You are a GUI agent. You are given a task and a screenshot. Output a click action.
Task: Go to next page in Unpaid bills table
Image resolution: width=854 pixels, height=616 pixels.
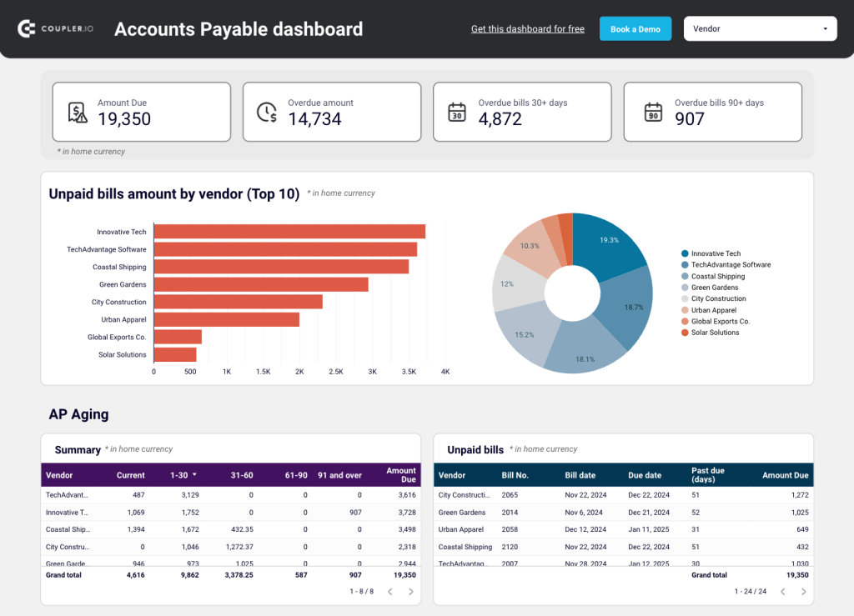pyautogui.click(x=803, y=591)
